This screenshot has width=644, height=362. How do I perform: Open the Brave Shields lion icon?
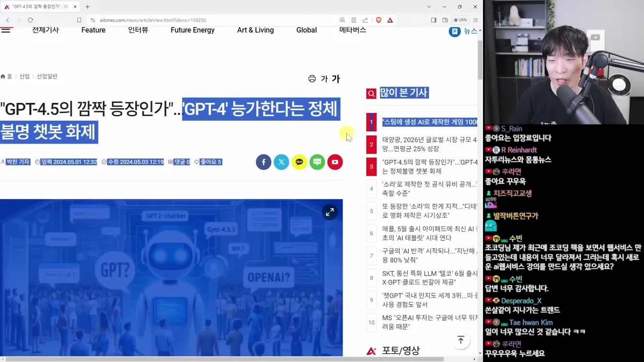pyautogui.click(x=379, y=20)
